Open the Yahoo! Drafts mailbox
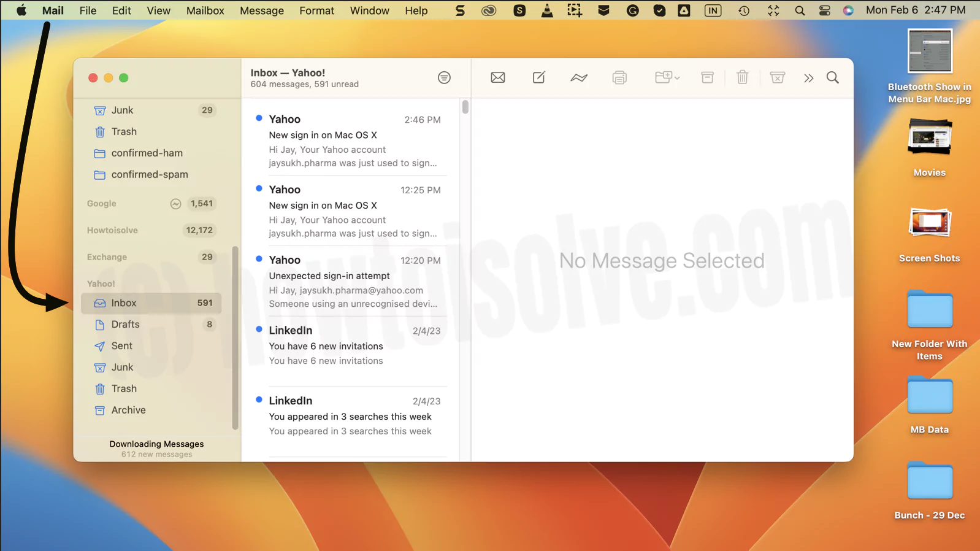Viewport: 980px width, 551px height. point(151,325)
